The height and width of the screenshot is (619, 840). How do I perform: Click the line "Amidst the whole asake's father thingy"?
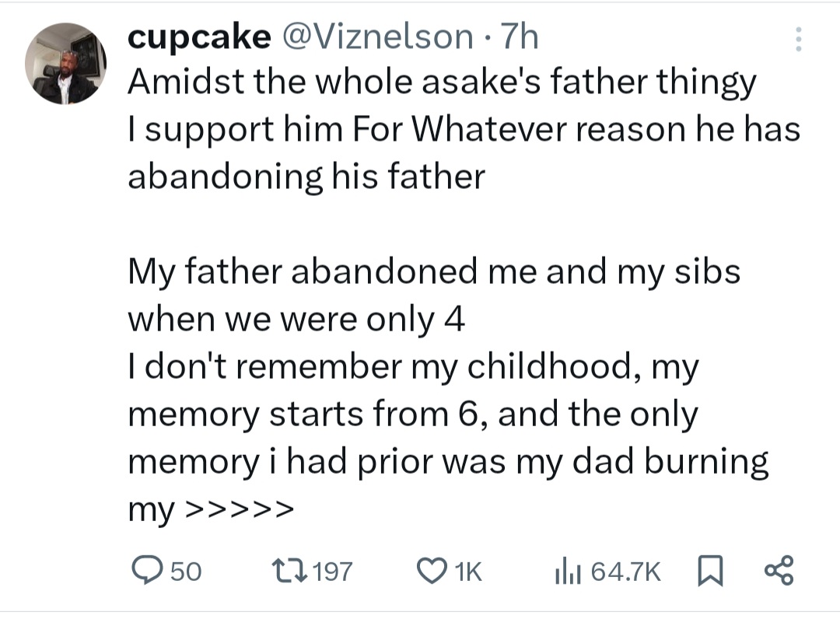coord(441,83)
